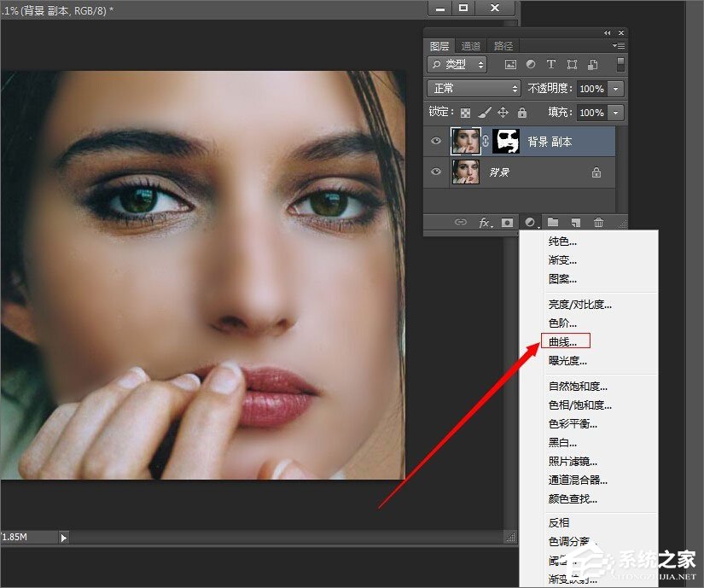Open the 类型 layer filter dropdown
Screen dimensions: 704x588
tap(457, 64)
